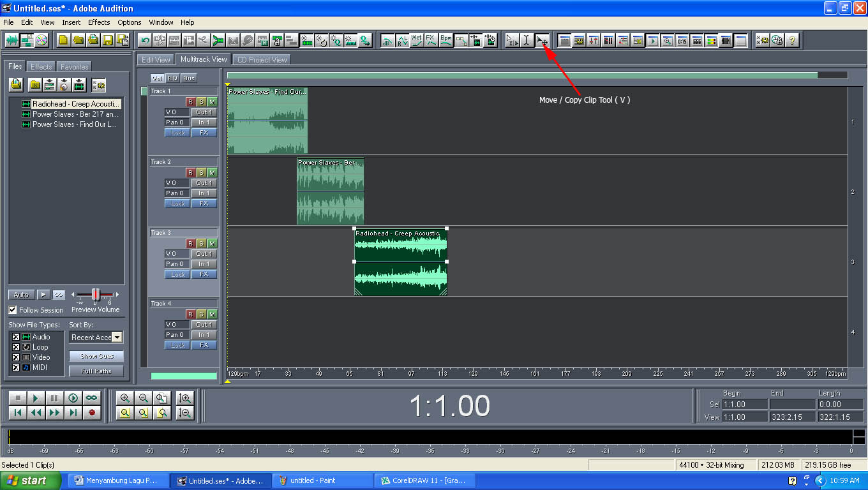Switch to CD Project View tab
This screenshot has width=868, height=490.
(x=262, y=59)
